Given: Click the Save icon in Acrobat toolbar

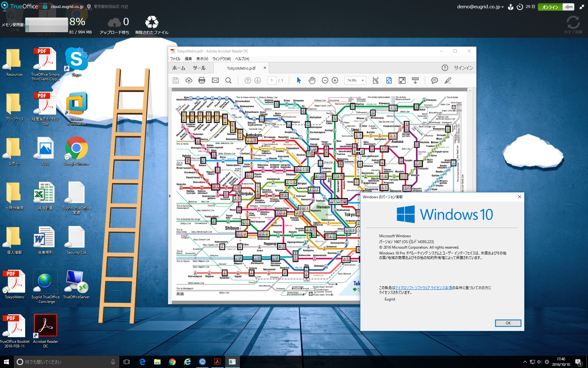Looking at the screenshot, I should pyautogui.click(x=176, y=80).
